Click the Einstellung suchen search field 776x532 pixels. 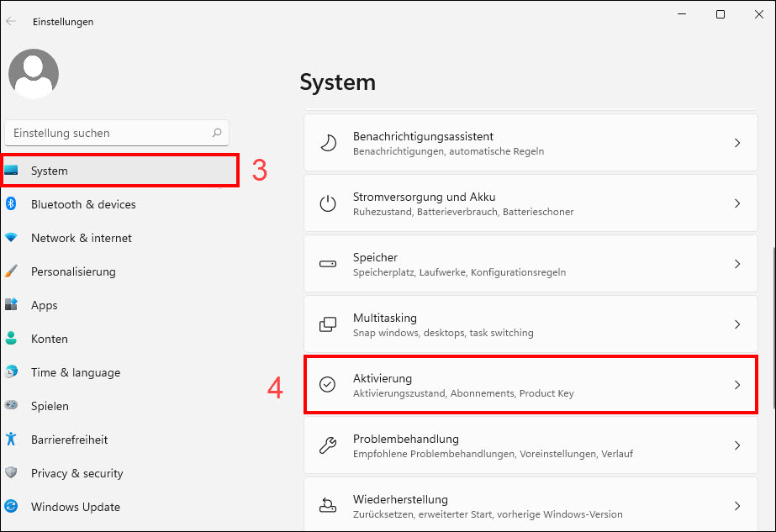pyautogui.click(x=117, y=133)
